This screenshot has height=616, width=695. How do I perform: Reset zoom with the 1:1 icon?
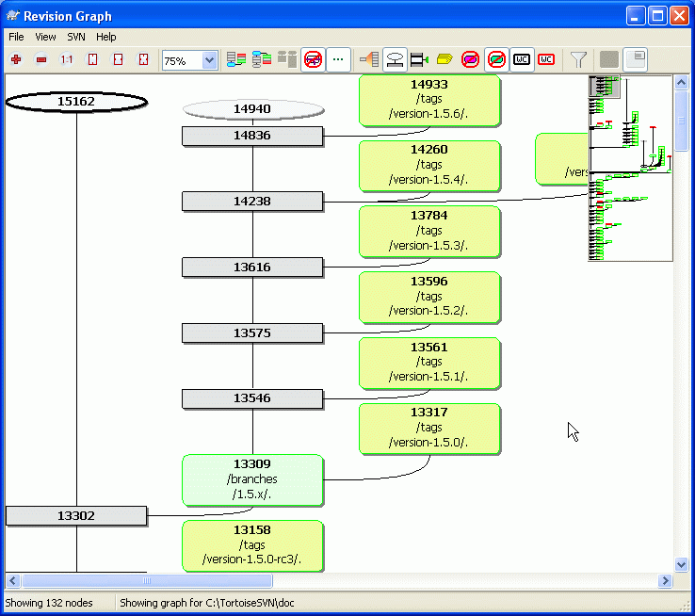click(x=67, y=59)
